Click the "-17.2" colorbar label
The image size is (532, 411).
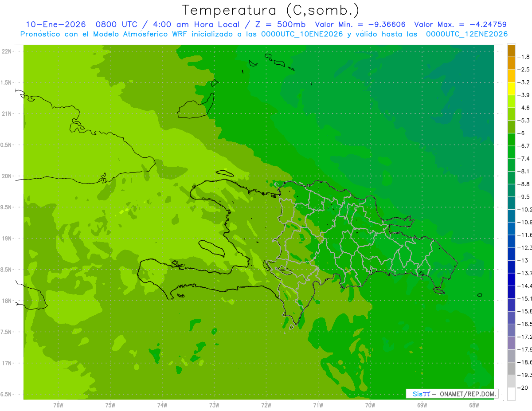pyautogui.click(x=524, y=337)
